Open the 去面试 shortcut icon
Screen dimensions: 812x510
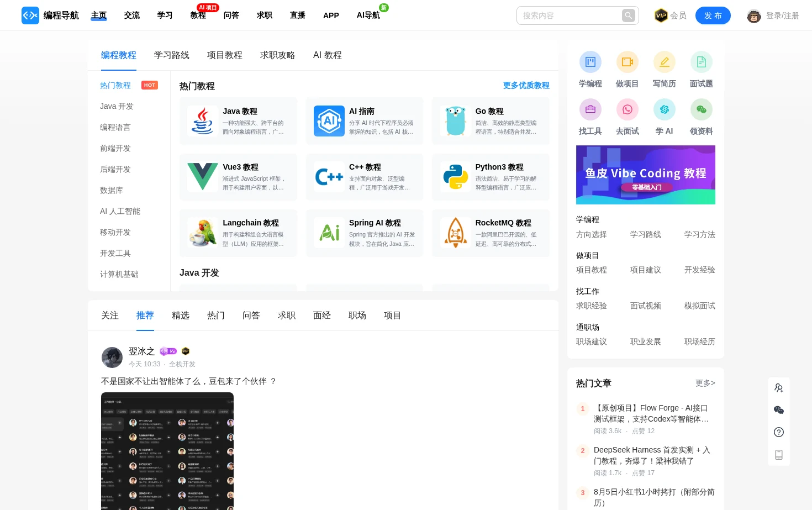[x=627, y=109]
